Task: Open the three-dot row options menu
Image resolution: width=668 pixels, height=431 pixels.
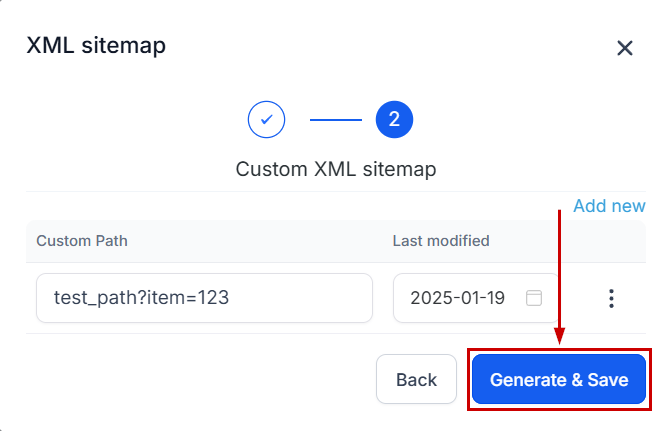Action: click(611, 298)
